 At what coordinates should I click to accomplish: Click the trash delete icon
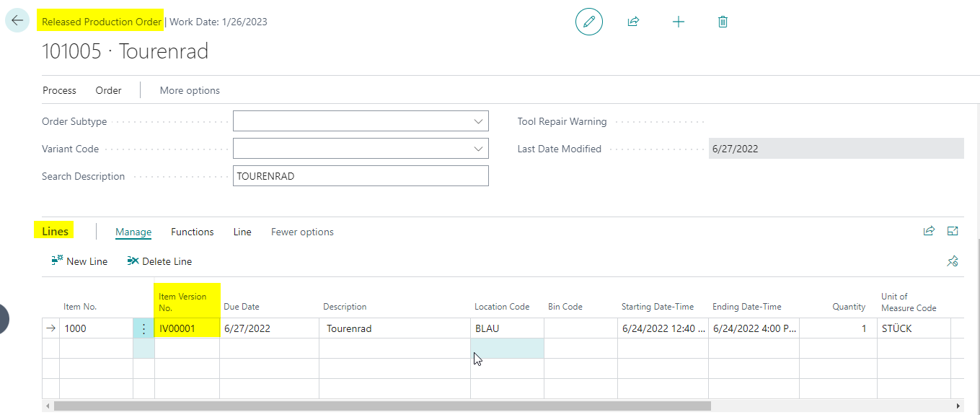point(723,22)
